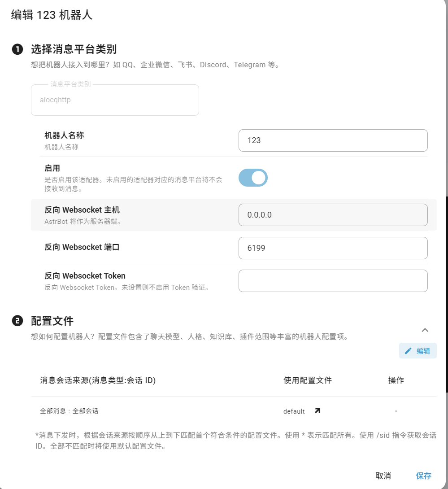Image resolution: width=448 pixels, height=489 pixels.
Task: Click the dialog's vertical scrollbar
Action: click(446, 294)
